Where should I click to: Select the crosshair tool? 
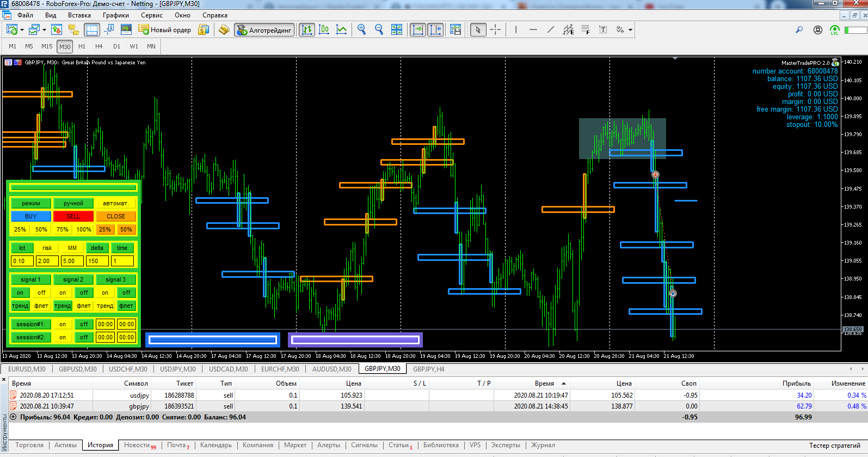coord(495,30)
